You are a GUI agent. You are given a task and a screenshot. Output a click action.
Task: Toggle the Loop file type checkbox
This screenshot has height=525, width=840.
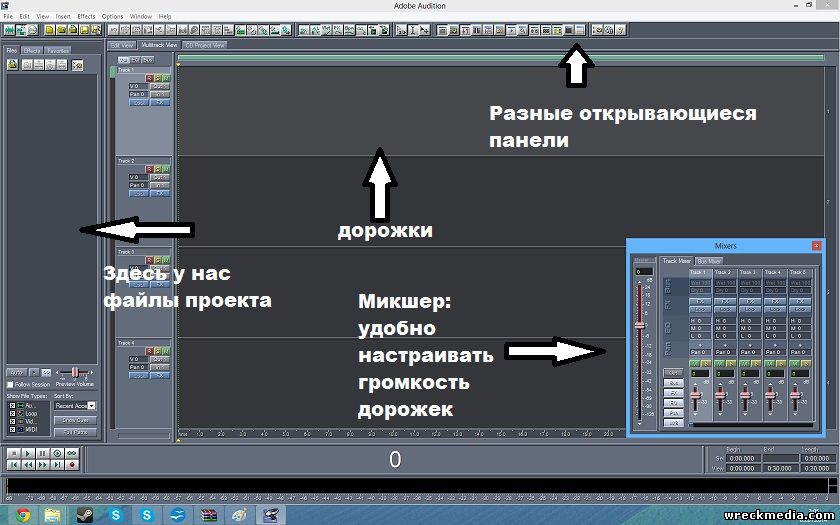pos(12,414)
